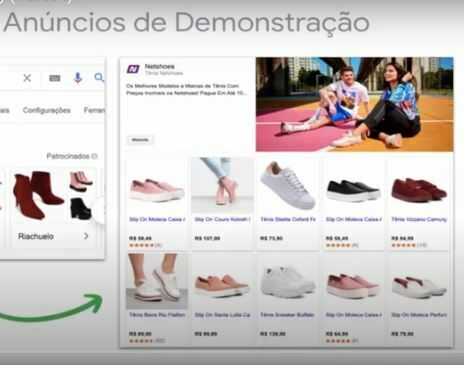The image size is (464, 365).
Task: Click the price under Slip On Couro Kolosh
Action: pos(207,238)
